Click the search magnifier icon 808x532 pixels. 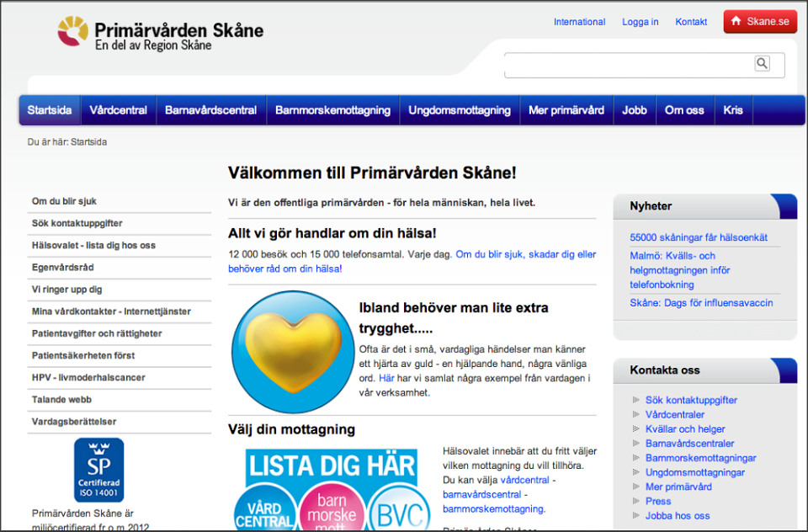(763, 63)
